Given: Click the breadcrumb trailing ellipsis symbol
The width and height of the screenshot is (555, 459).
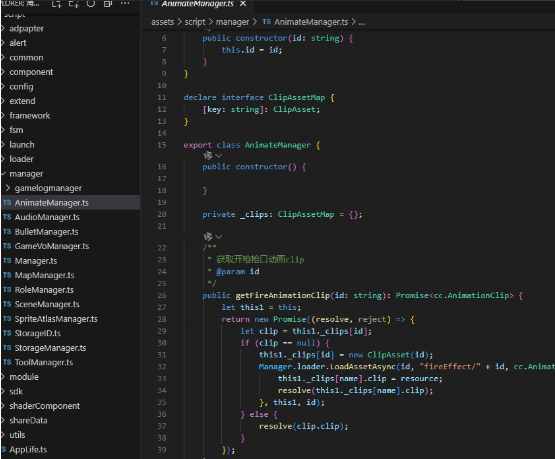Looking at the screenshot, I should (x=362, y=22).
